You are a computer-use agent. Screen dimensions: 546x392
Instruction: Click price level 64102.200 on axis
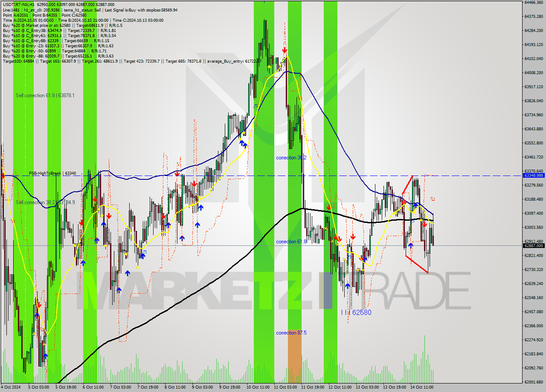[533, 58]
